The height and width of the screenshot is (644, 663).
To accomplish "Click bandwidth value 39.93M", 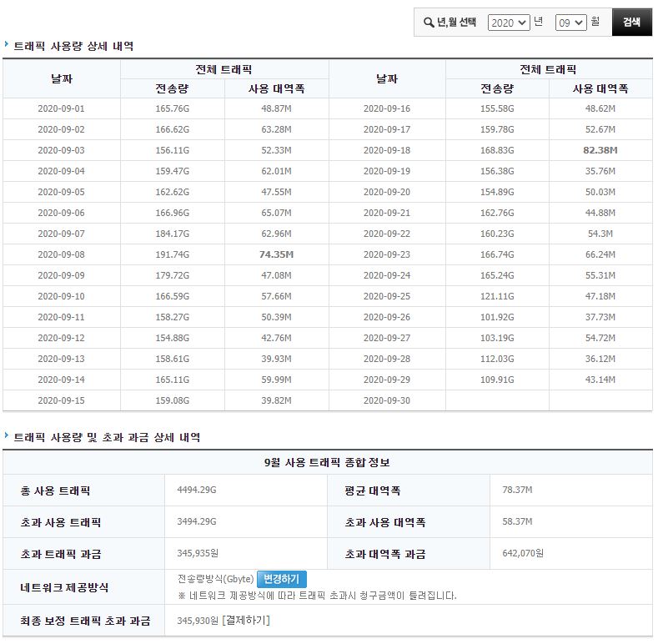I will pyautogui.click(x=276, y=359).
